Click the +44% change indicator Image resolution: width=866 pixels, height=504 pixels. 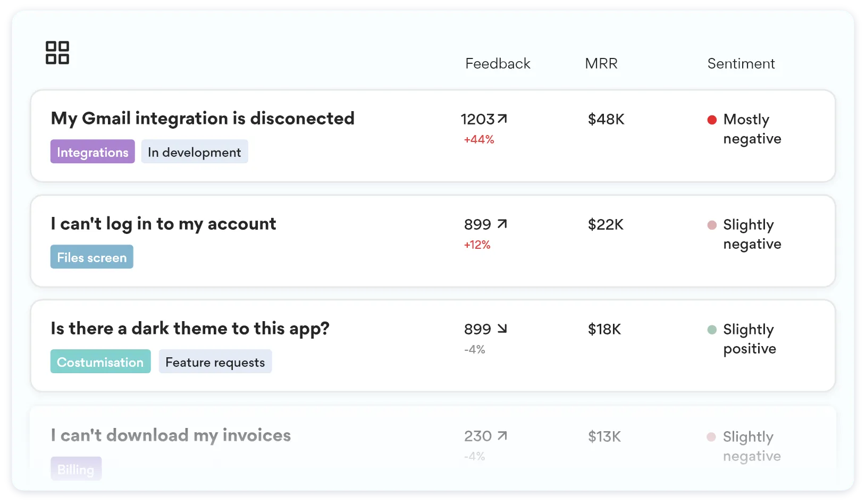pyautogui.click(x=478, y=139)
